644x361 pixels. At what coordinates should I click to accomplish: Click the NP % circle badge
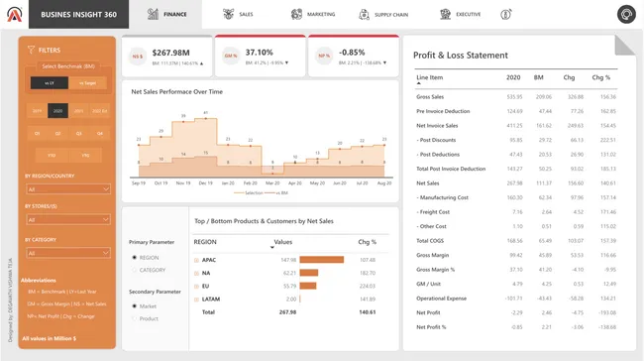point(324,56)
